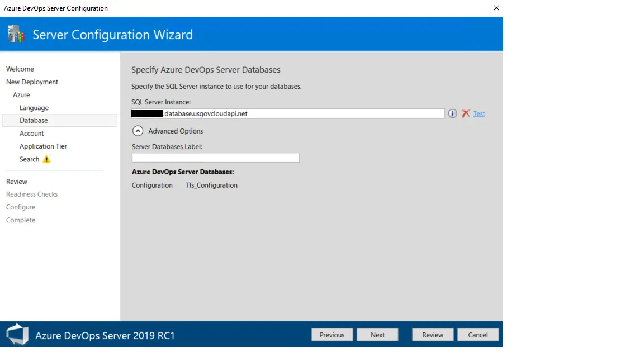Click the Azure DevOps Server logo in footer
Screen dimensions: 644x362
click(17, 334)
